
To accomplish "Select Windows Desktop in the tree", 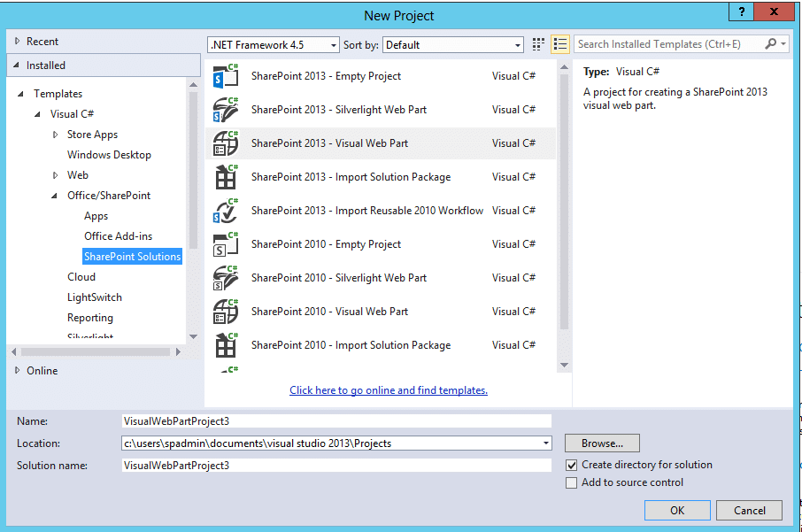I will click(109, 155).
